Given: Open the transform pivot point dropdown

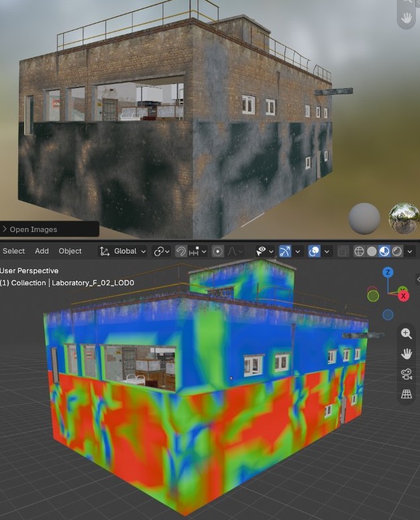Looking at the screenshot, I should click(x=161, y=252).
